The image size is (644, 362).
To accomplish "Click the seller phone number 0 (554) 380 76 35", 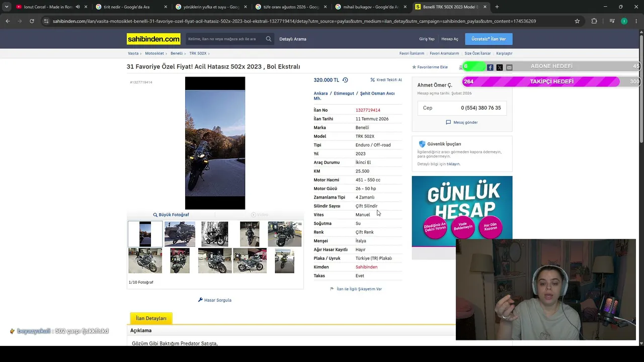I will pos(481,108).
